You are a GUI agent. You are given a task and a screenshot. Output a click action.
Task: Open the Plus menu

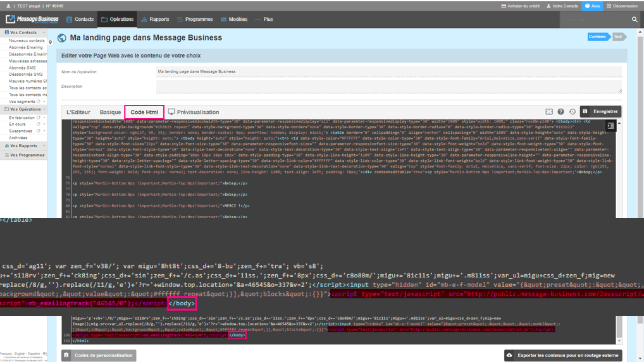(x=264, y=20)
